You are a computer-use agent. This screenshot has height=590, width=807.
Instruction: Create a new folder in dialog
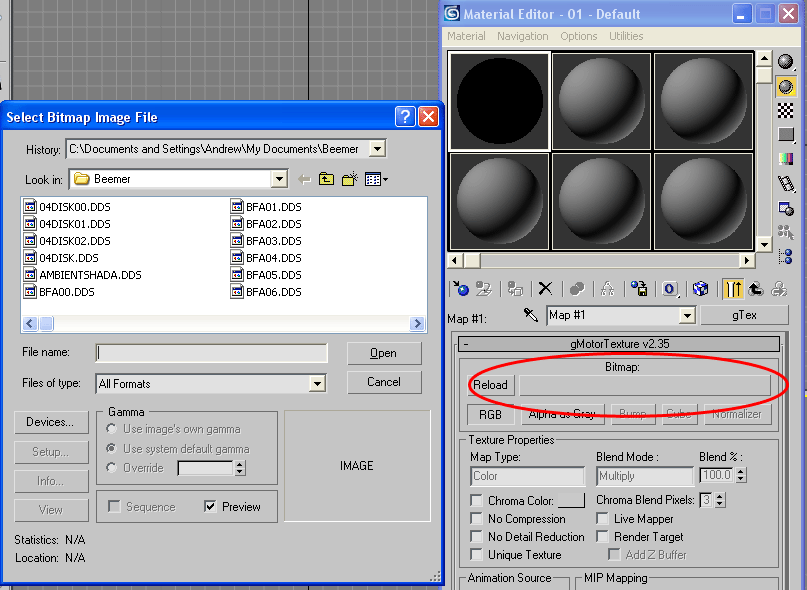point(349,180)
